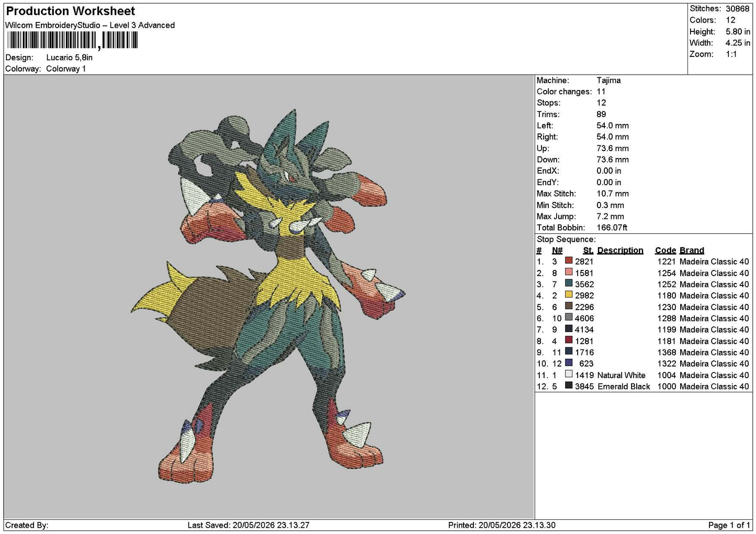Click the gray swatch for stop 6

pyautogui.click(x=568, y=318)
